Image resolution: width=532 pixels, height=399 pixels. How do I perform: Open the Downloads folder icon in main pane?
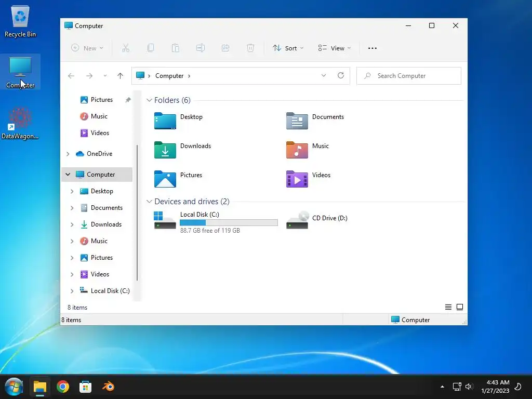coord(165,150)
